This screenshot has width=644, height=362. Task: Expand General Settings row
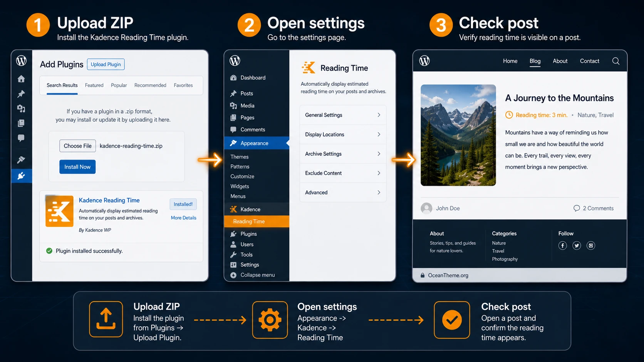pyautogui.click(x=343, y=115)
